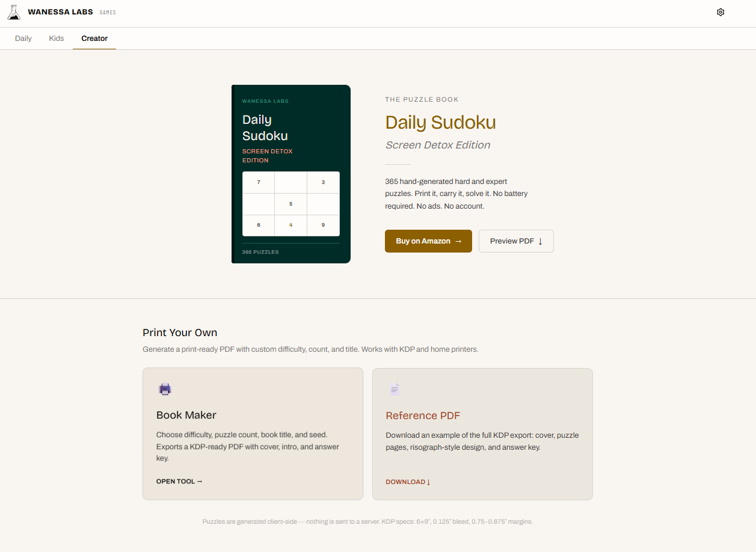Click the Wanessa Labs flask logo
The image size is (756, 552).
[14, 13]
